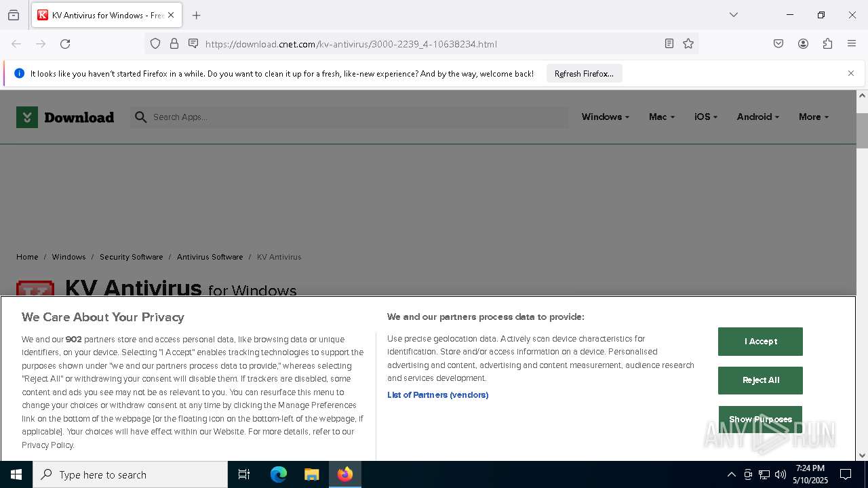
Task: Save page to Pocket
Action: point(778,44)
